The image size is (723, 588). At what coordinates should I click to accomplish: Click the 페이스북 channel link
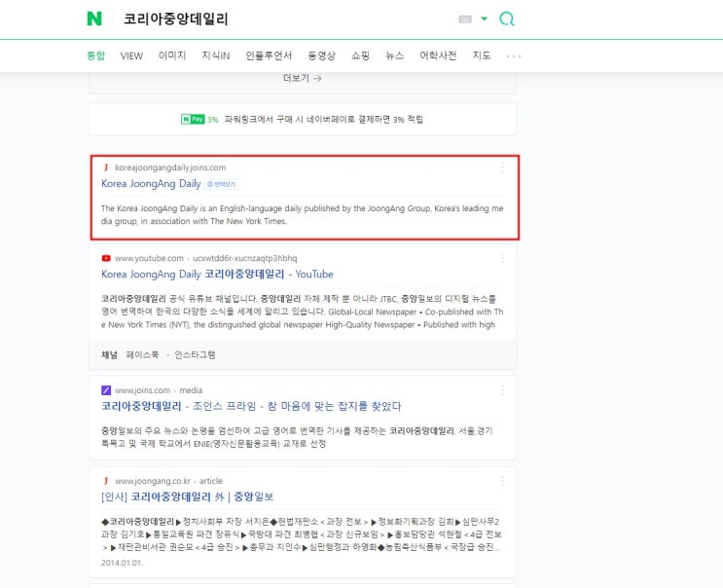pyautogui.click(x=142, y=354)
